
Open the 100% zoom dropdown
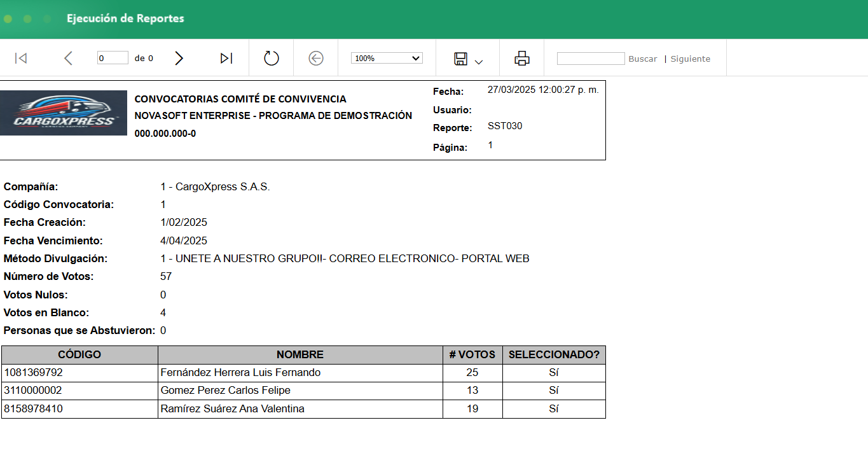click(x=387, y=58)
